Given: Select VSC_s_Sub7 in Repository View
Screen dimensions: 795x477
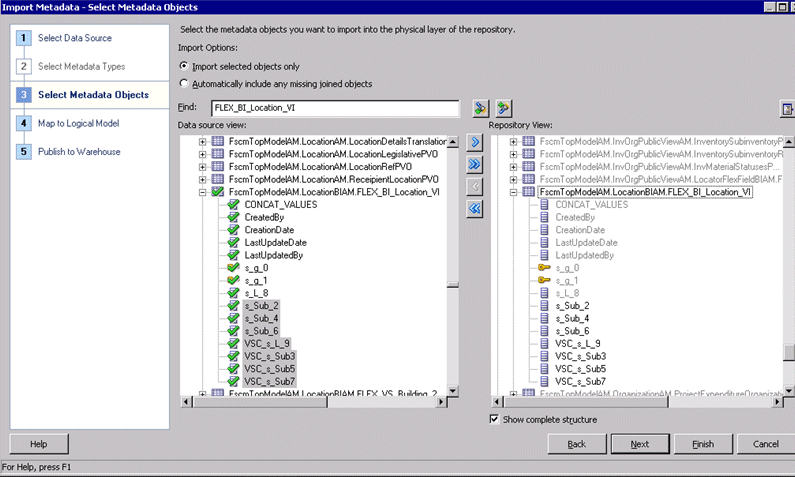Looking at the screenshot, I should click(x=581, y=381).
